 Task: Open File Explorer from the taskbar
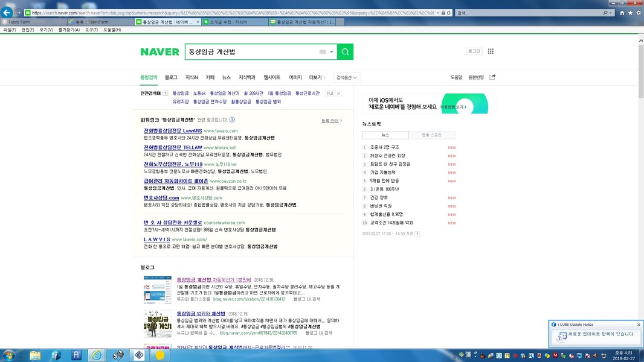[x=35, y=355]
